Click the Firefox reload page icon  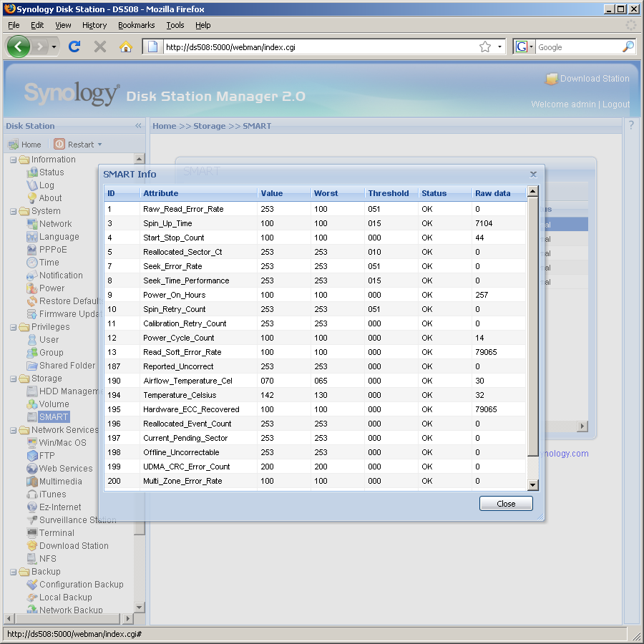coord(74,47)
